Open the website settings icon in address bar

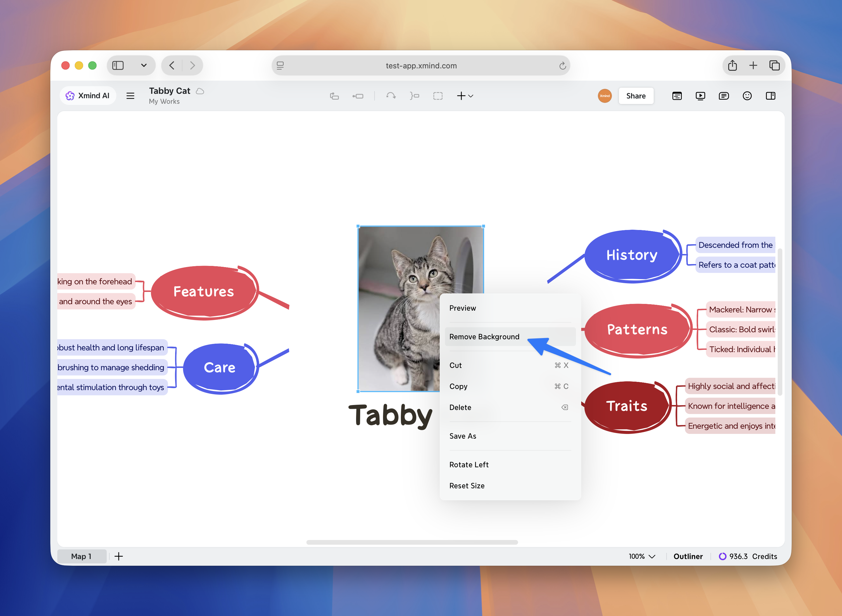pyautogui.click(x=280, y=66)
